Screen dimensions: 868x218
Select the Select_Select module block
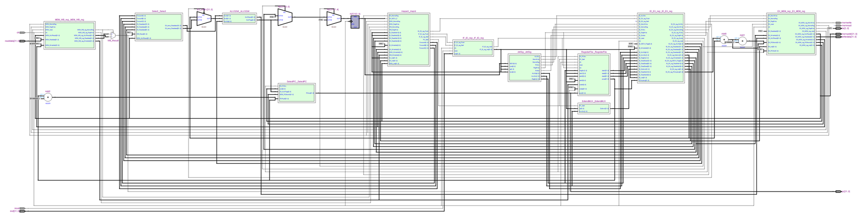[159, 27]
